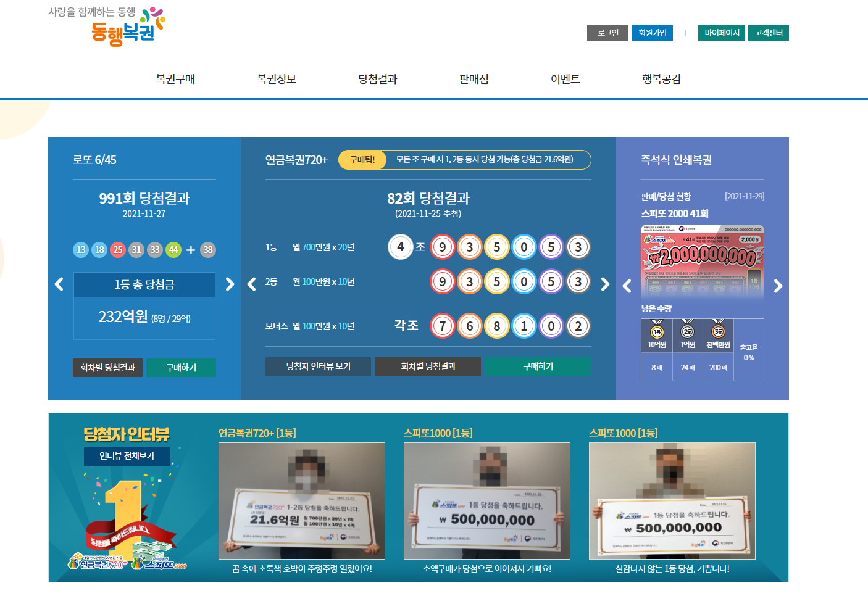The width and height of the screenshot is (868, 596).
Task: Click the 10억원 1등 medal icon
Action: click(x=657, y=329)
